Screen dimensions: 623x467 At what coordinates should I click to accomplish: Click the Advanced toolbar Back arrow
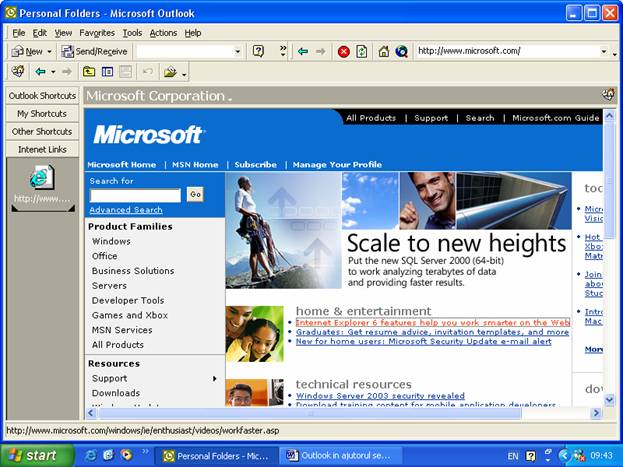(x=40, y=72)
